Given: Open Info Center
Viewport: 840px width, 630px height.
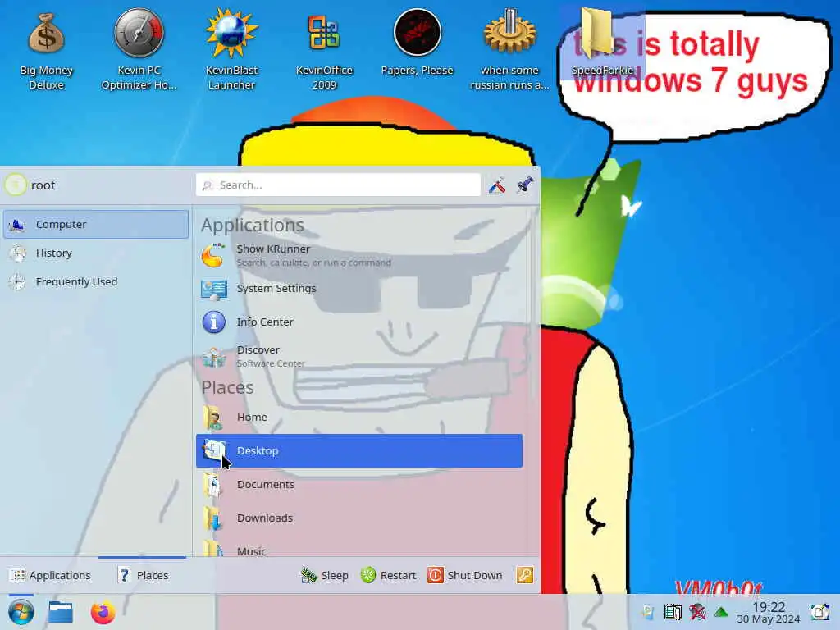Looking at the screenshot, I should tap(359, 322).
